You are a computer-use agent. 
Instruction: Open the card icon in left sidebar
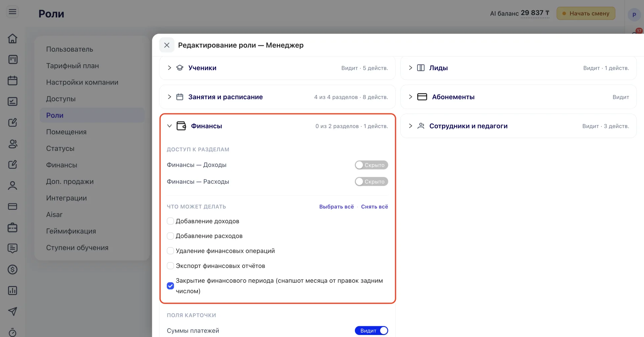[12, 207]
